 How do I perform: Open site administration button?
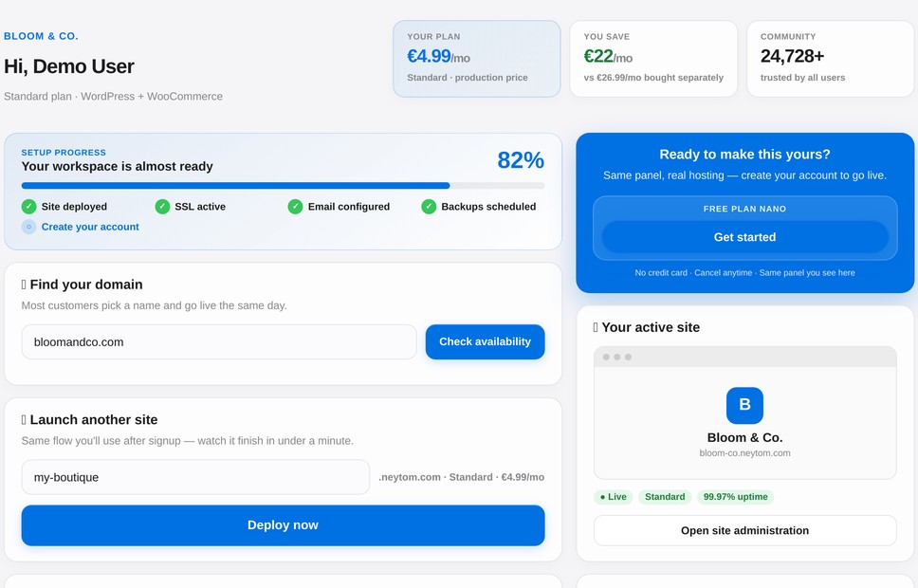[x=744, y=530]
